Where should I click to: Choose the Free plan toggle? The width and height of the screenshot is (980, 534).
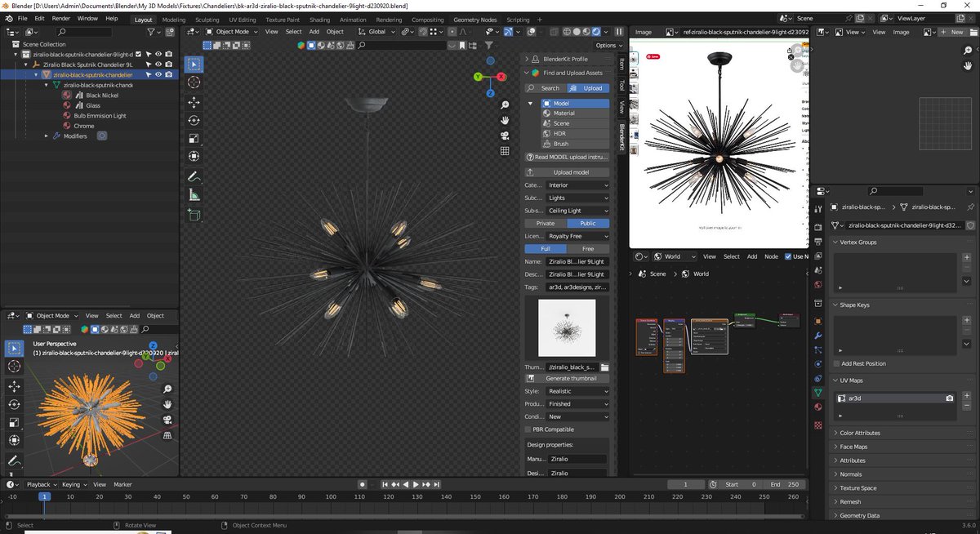(587, 248)
